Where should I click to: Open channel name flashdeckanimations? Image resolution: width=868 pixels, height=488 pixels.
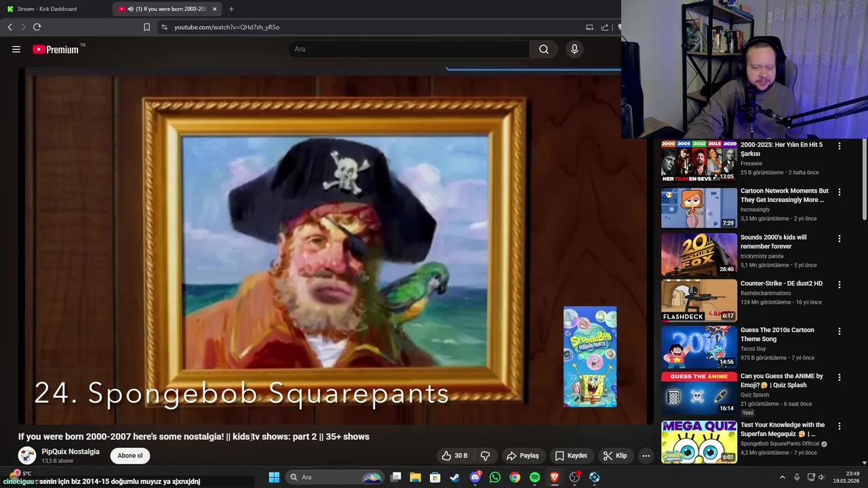coord(766,293)
